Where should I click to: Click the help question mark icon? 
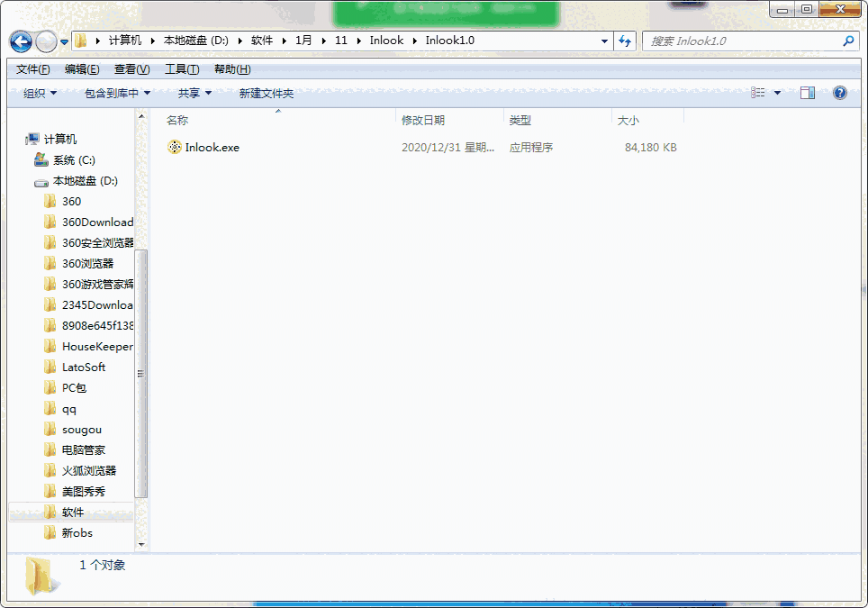pyautogui.click(x=839, y=93)
